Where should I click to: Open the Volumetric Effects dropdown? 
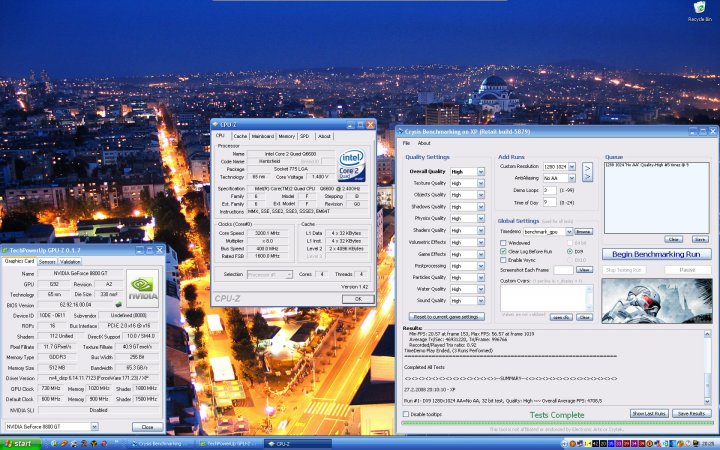[x=481, y=242]
